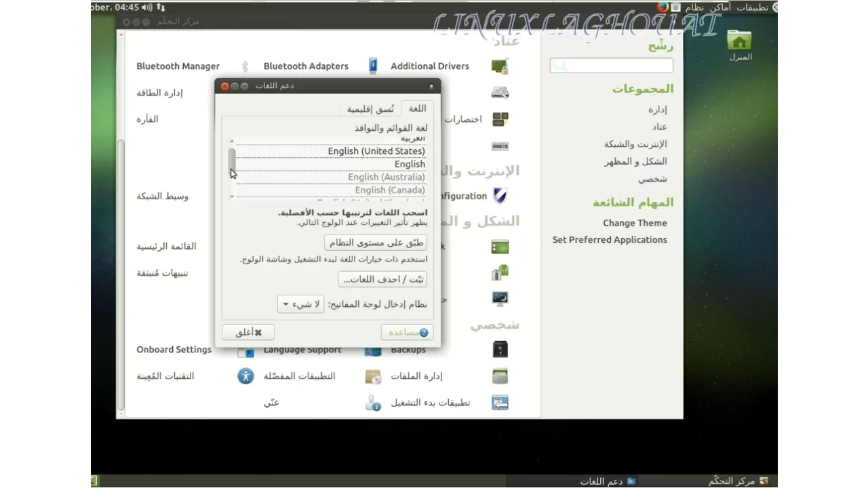Open the keyboard icon in Control Center
This screenshot has height=488, width=868.
500,146
